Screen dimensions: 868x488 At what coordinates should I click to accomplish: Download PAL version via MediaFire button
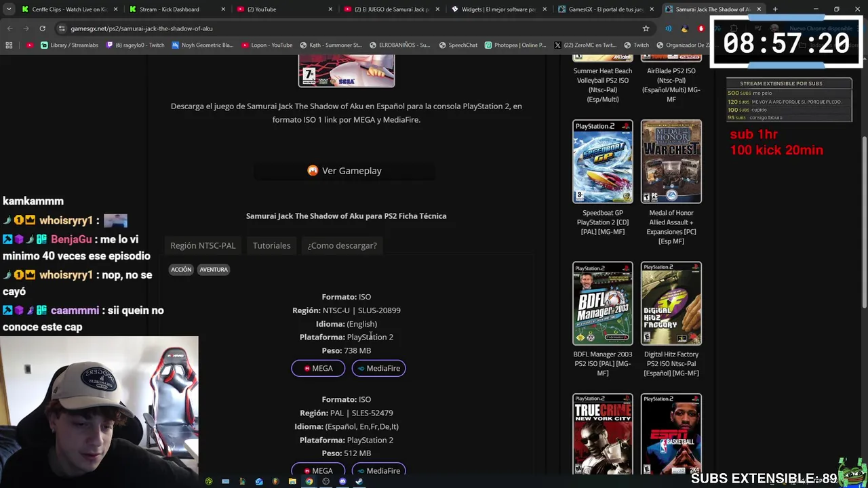tap(378, 470)
